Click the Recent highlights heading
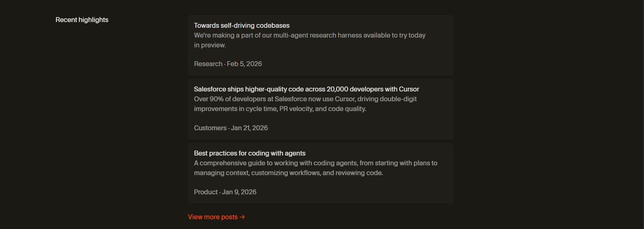The width and height of the screenshot is (644, 229). 82,20
